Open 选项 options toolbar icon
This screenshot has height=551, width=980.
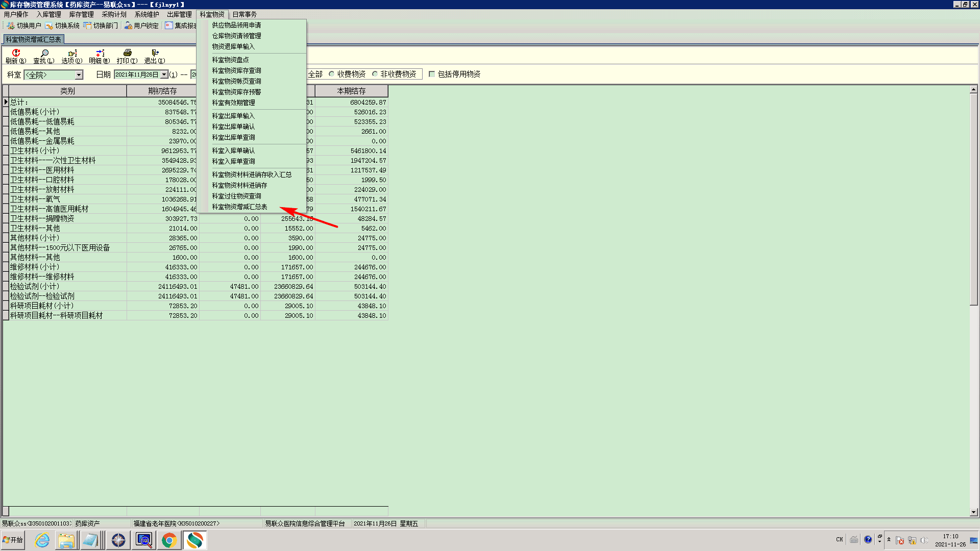(x=72, y=53)
